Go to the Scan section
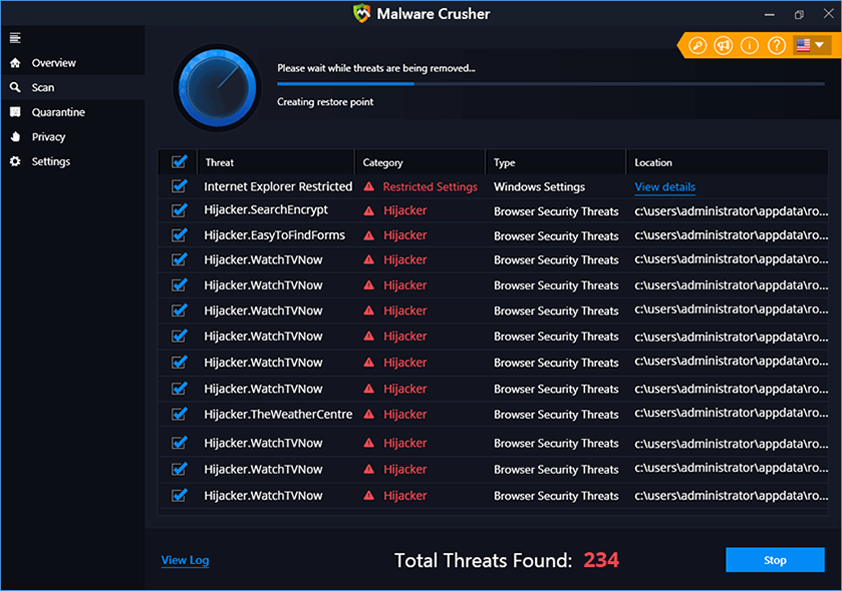The height and width of the screenshot is (591, 842). click(43, 87)
